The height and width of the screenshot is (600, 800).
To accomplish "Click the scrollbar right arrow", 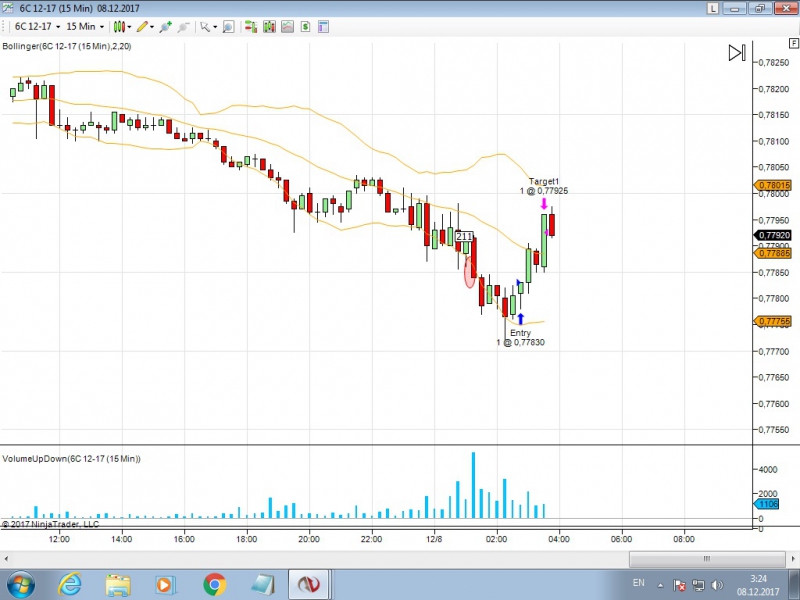I will [793, 559].
